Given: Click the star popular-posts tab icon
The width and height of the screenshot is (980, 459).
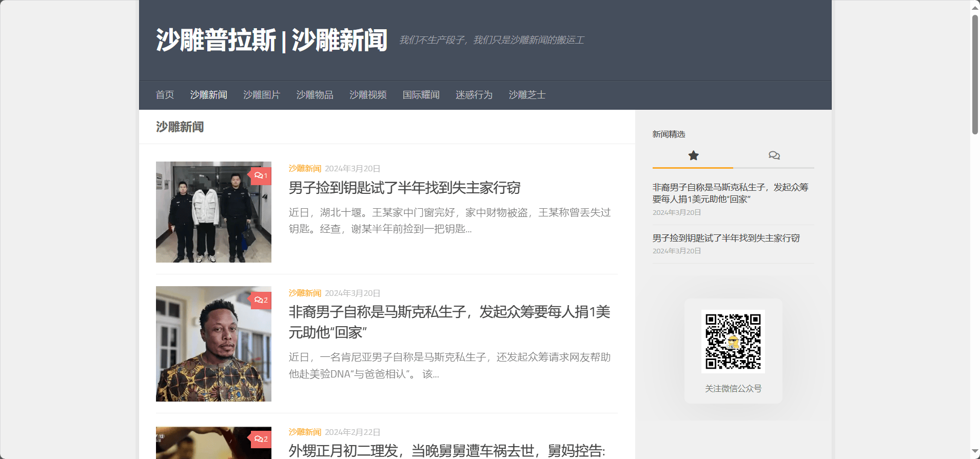Looking at the screenshot, I should pos(693,155).
